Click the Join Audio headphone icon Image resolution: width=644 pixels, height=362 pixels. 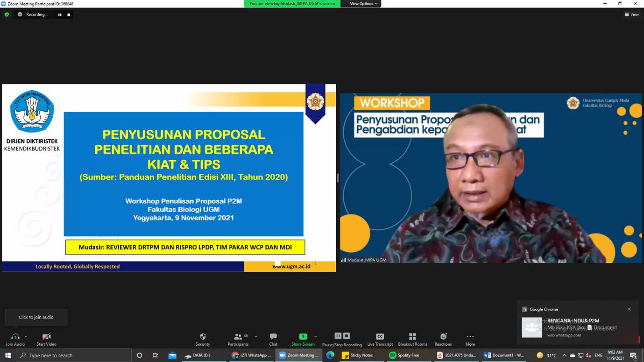[15, 337]
